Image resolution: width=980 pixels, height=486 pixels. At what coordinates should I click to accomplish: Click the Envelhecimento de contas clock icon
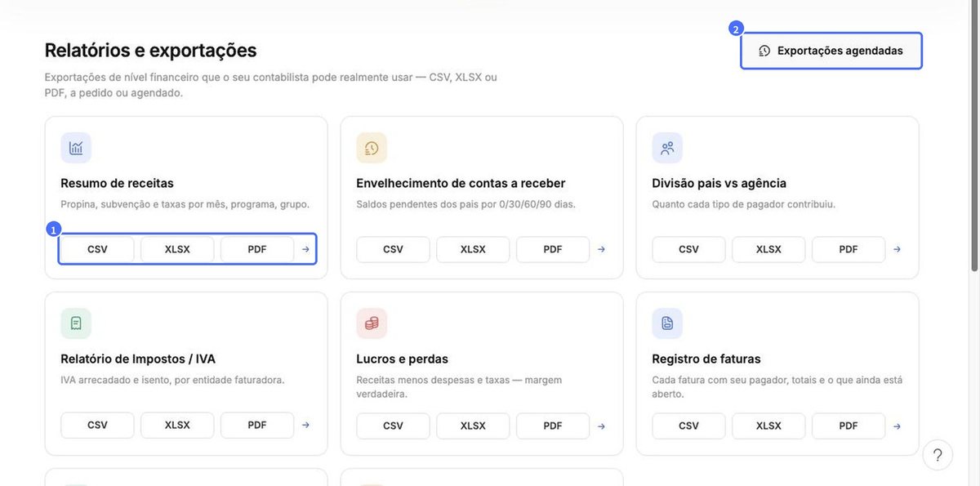pyautogui.click(x=372, y=148)
